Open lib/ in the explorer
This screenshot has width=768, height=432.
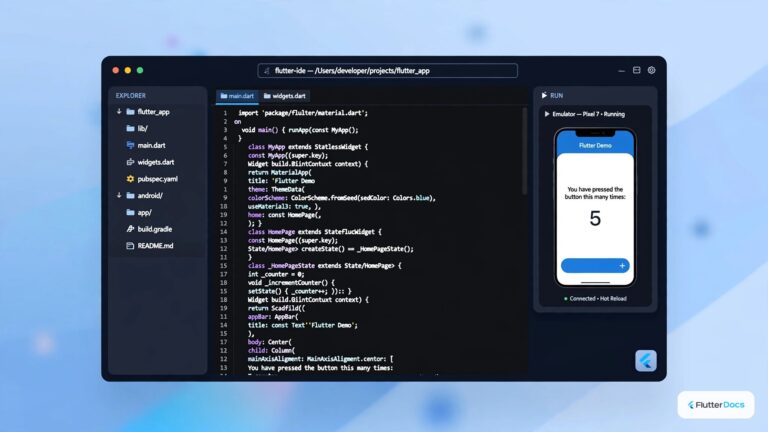[143, 128]
